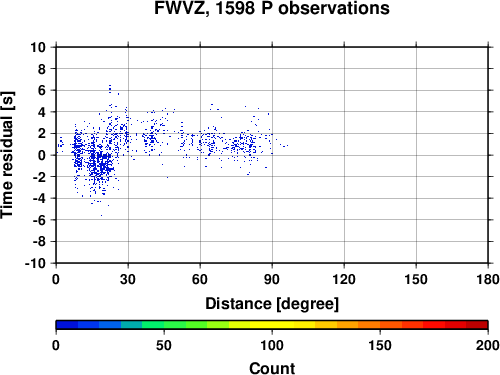Click the x-axis tick label 90
This screenshot has width=500, height=375.
point(272,279)
